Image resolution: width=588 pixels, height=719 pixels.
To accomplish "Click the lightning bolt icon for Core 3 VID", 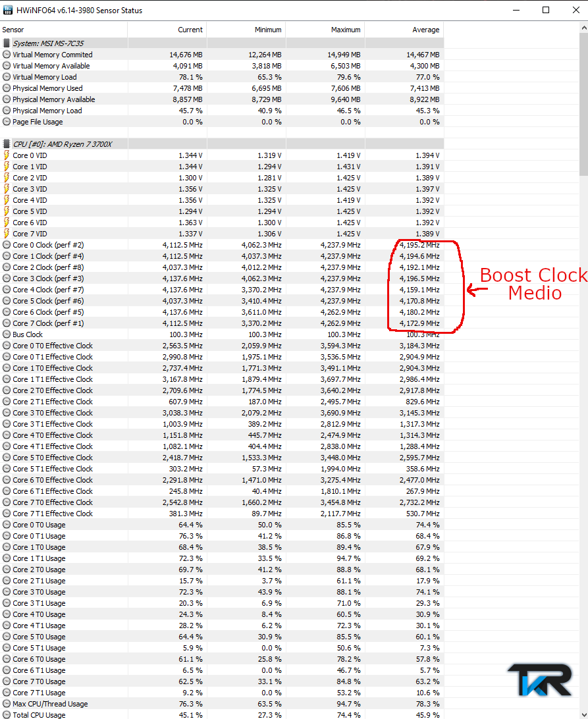I will [x=7, y=189].
